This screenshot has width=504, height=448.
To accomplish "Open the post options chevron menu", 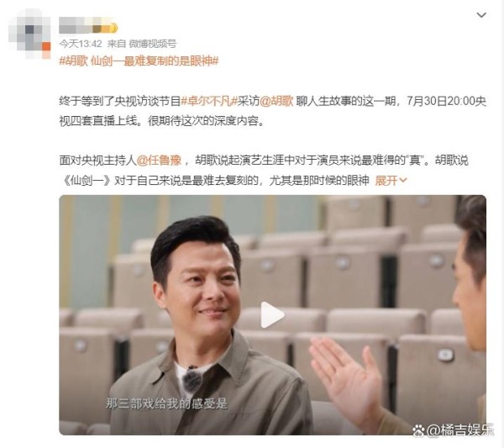I will click(x=480, y=15).
